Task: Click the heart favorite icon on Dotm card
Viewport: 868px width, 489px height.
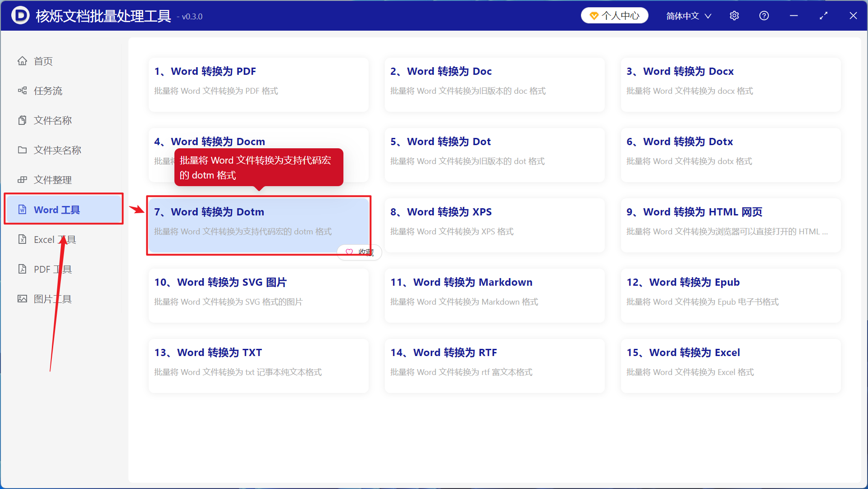Action: click(349, 252)
